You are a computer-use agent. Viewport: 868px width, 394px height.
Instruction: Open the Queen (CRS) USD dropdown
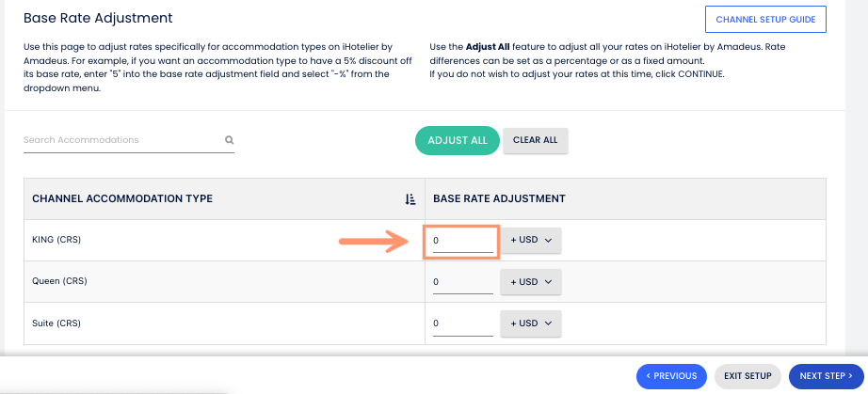click(x=530, y=281)
